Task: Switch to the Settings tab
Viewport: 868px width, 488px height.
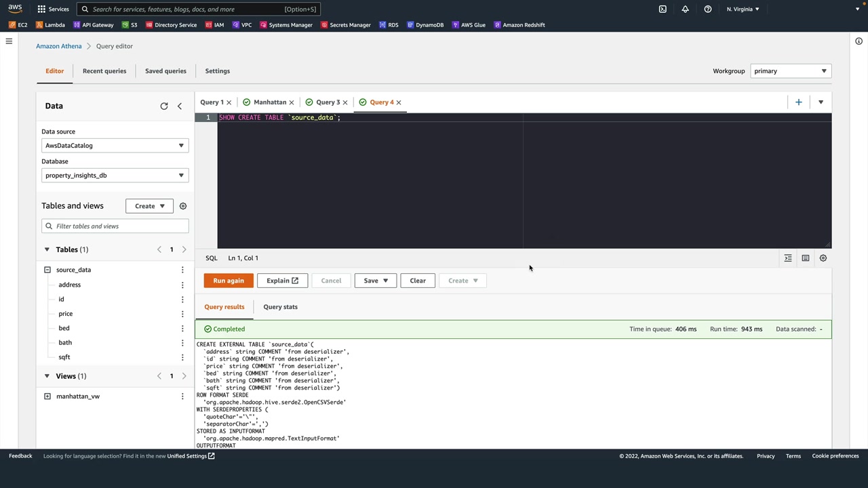Action: point(218,71)
